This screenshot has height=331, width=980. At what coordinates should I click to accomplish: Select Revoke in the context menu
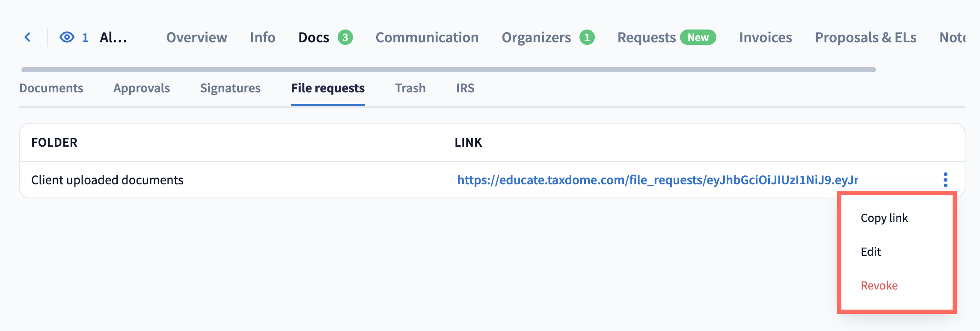pos(879,285)
